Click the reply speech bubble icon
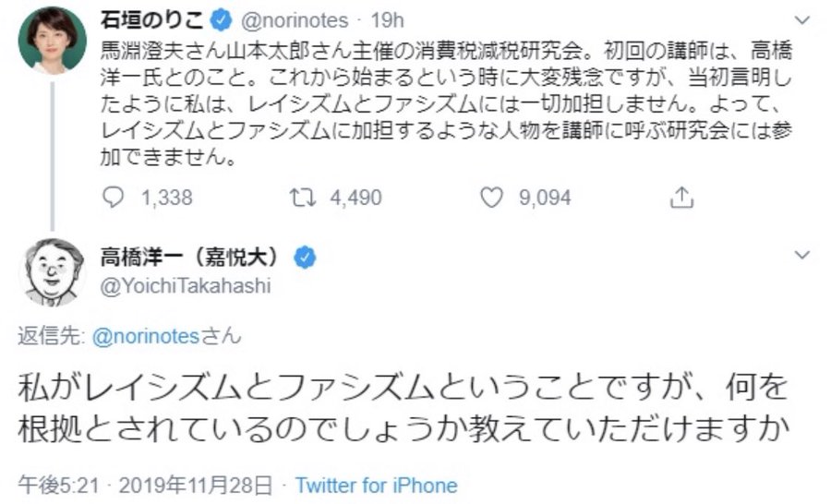 coord(113,198)
